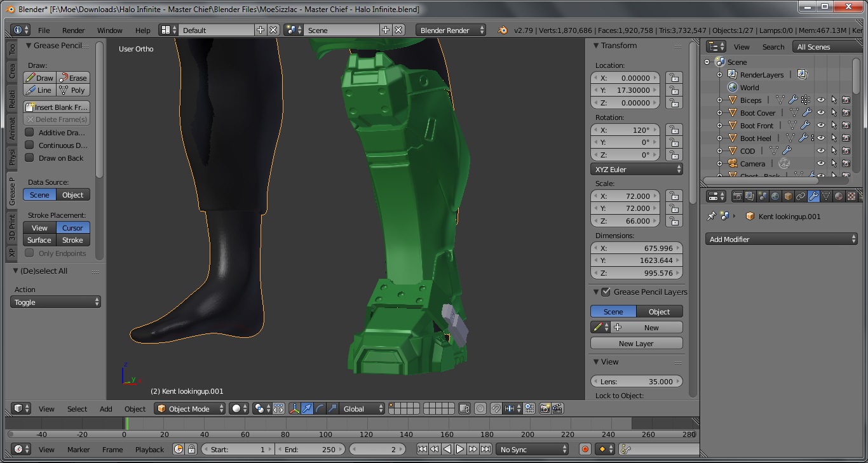Open the Texture properties tab (checker icon)
868x463 pixels.
851,196
